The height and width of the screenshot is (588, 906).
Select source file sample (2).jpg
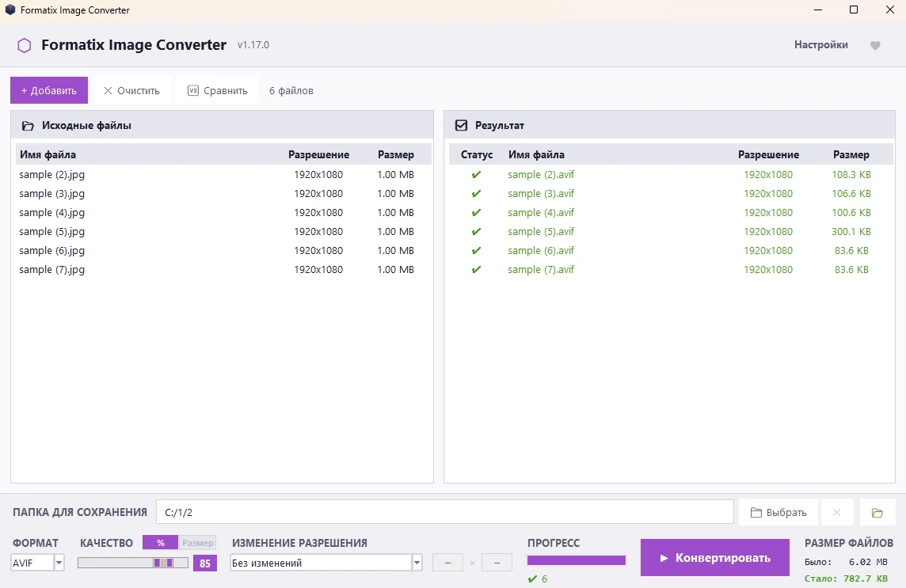coord(223,174)
